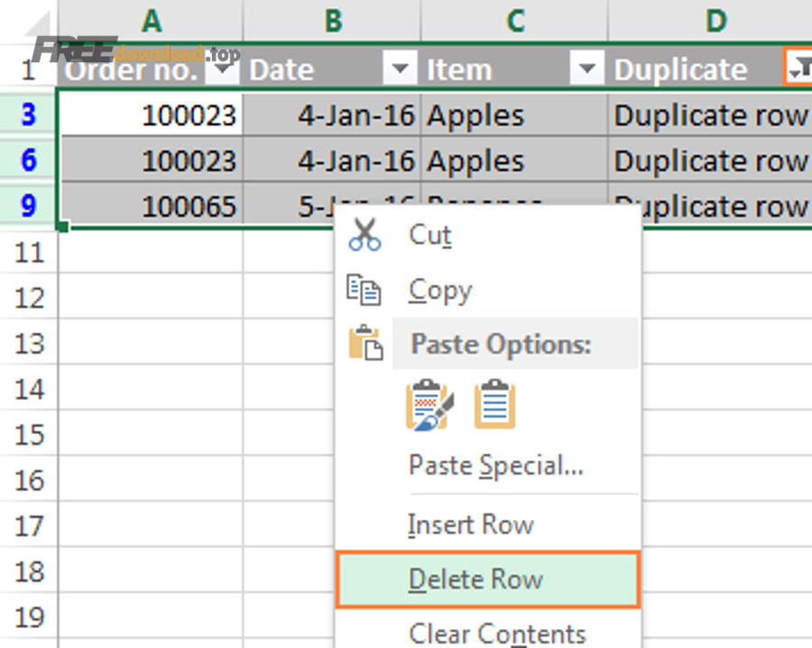Click empty cell A11
Screen dimensions: 812x648
point(151,252)
